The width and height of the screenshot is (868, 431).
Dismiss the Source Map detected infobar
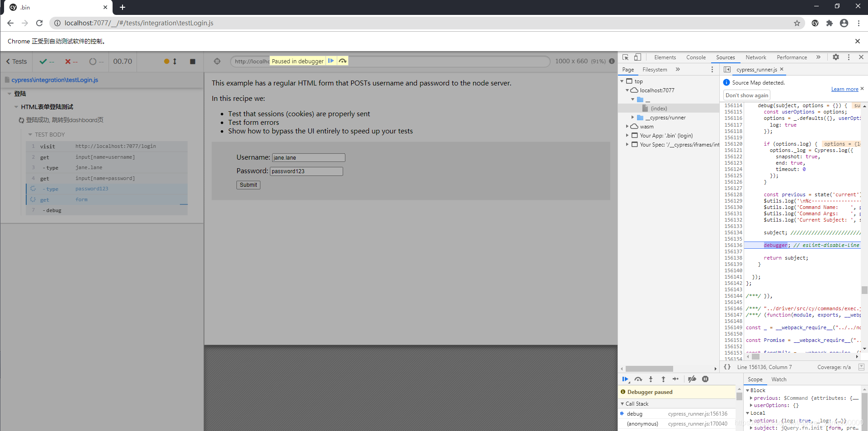(x=862, y=89)
